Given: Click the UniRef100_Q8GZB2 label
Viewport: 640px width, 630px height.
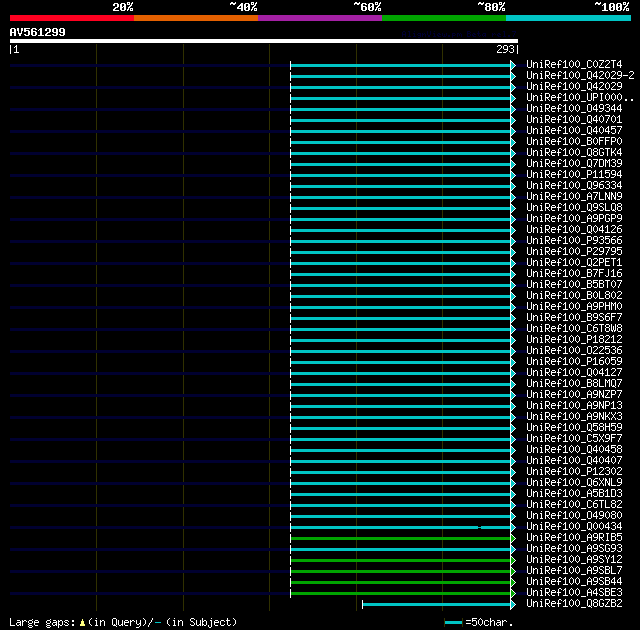Looking at the screenshot, I should (x=574, y=604).
